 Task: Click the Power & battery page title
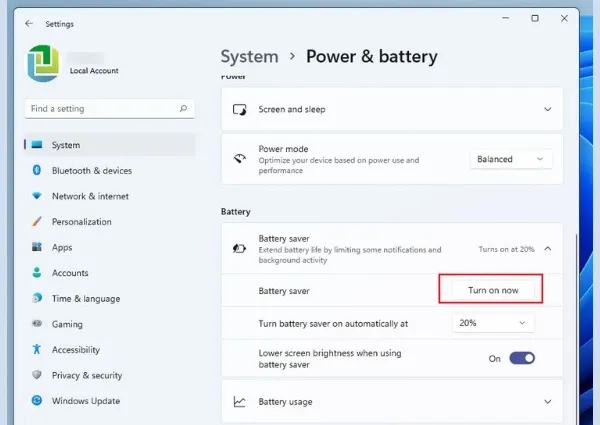pos(372,57)
